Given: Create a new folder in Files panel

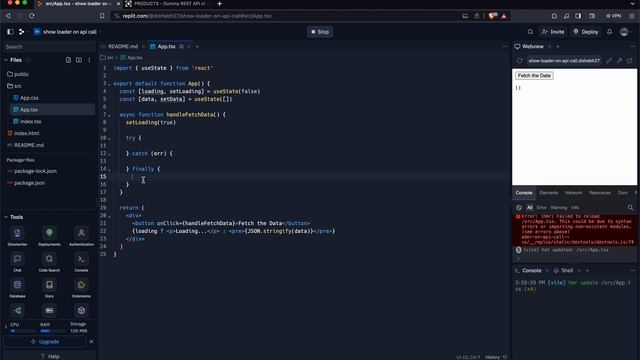Looking at the screenshot, I should point(79,60).
